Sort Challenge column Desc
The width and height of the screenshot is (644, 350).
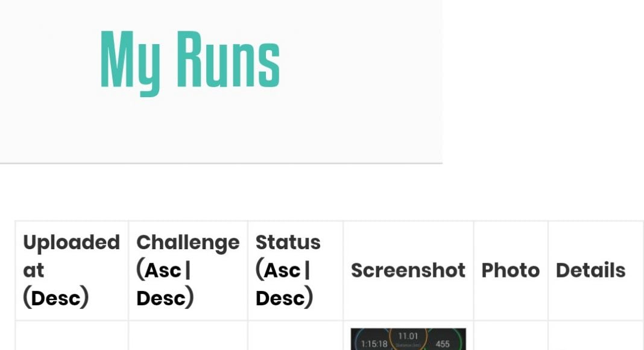162,297
